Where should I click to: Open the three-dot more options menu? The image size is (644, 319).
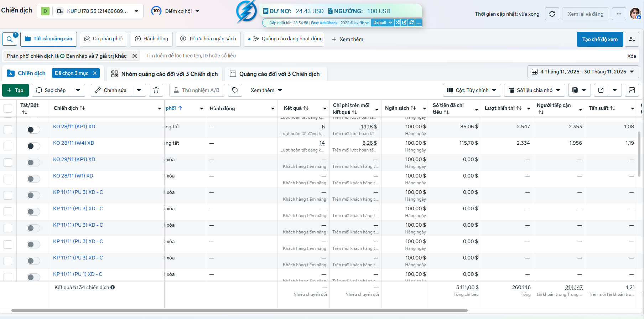(x=619, y=14)
